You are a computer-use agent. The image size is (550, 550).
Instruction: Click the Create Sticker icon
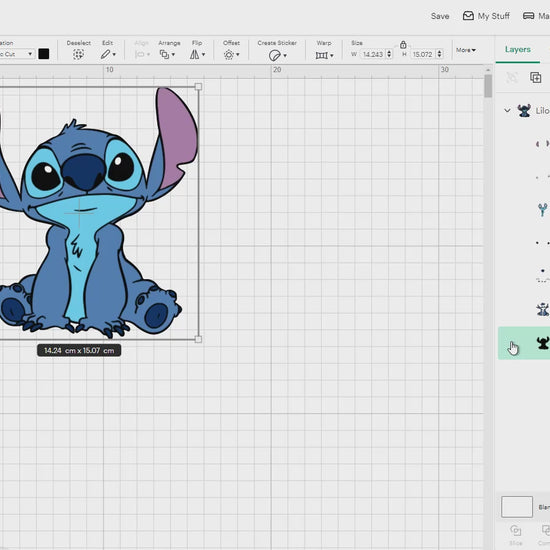275,55
